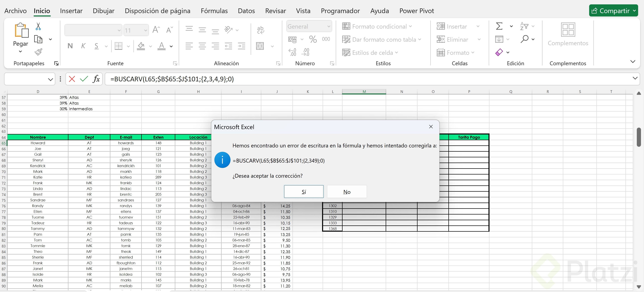Viewport: 644px width, 292px height.
Task: Click the Insert Function fx icon
Action: [96, 79]
